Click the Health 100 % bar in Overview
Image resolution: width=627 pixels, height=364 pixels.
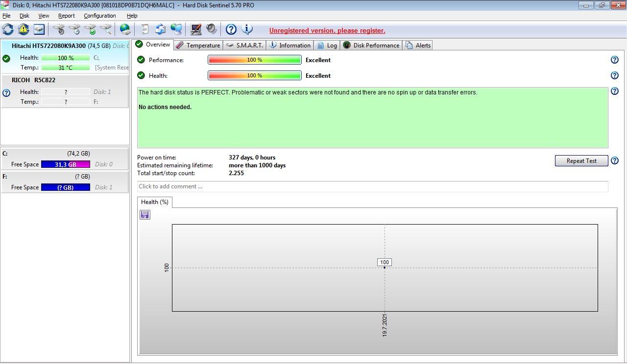pyautogui.click(x=254, y=75)
